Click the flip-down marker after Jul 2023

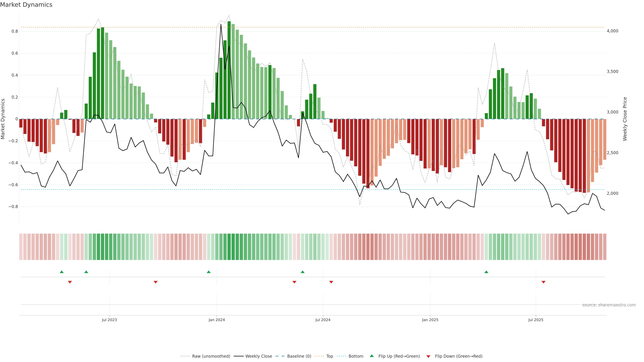point(155,282)
